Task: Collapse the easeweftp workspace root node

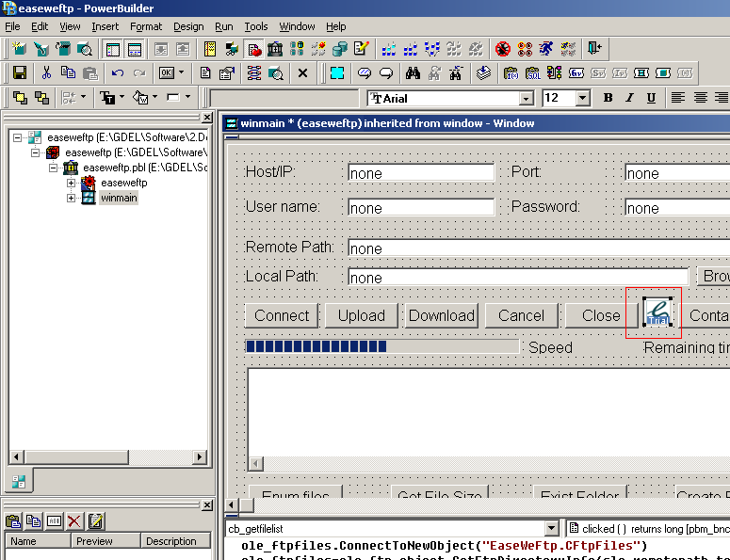Action: tap(17, 137)
